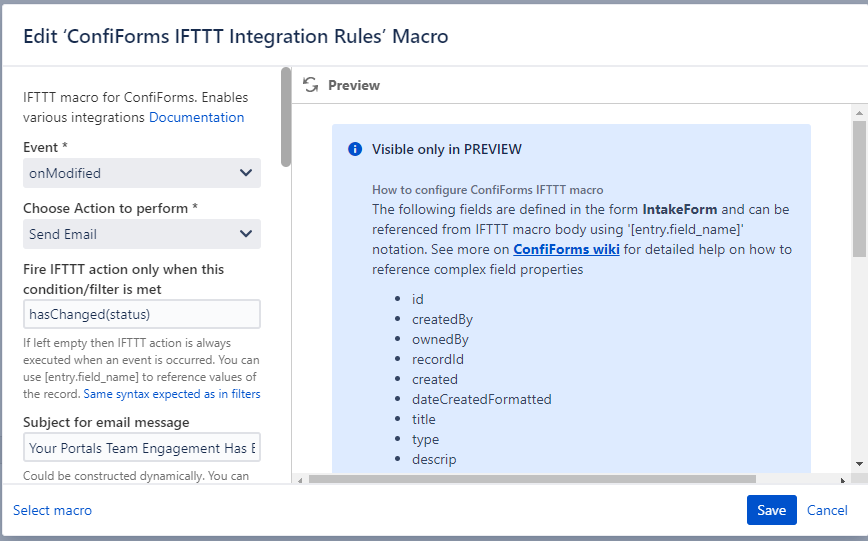868x541 pixels.
Task: Click the 'dateCreatedFormatted' field name
Action: coord(482,399)
